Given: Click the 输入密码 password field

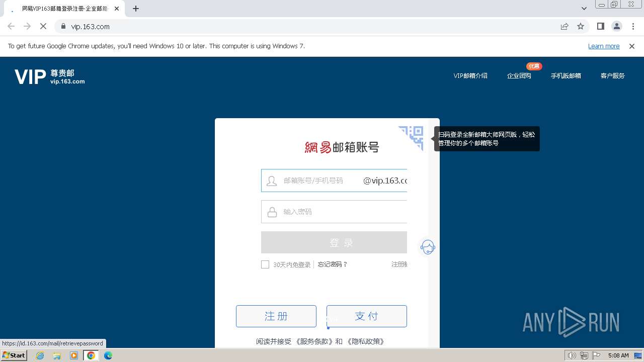Looking at the screenshot, I should tap(334, 212).
